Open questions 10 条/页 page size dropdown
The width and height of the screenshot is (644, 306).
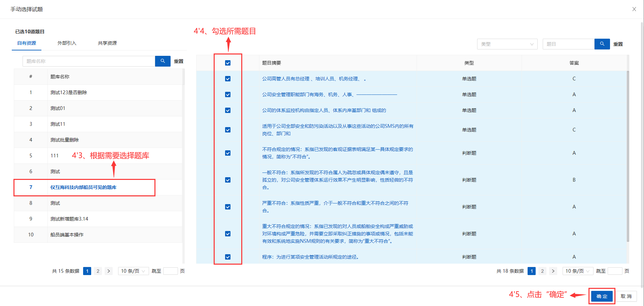pyautogui.click(x=578, y=271)
